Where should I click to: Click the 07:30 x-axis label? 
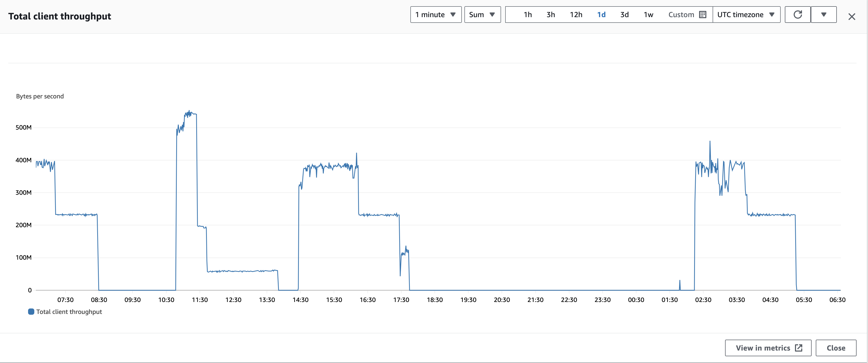[65, 300]
